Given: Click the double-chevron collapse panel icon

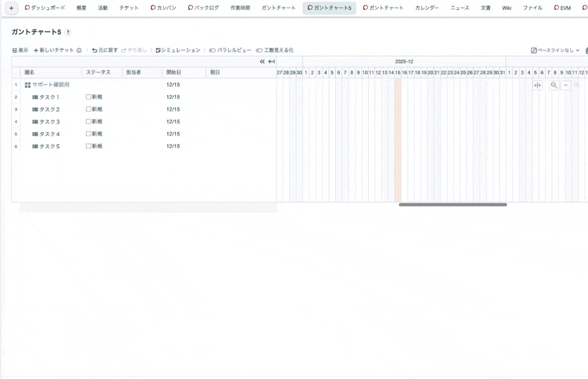Looking at the screenshot, I should pyautogui.click(x=262, y=61).
